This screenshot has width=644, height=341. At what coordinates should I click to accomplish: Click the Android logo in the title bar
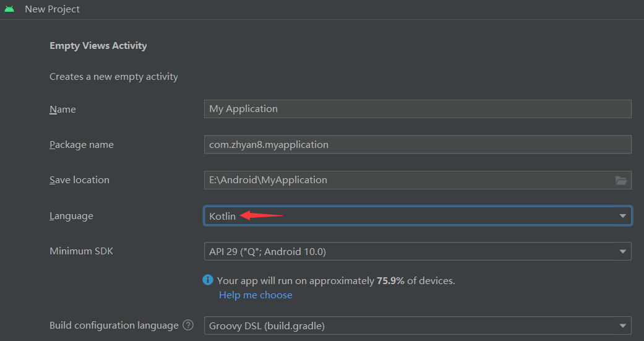click(9, 9)
